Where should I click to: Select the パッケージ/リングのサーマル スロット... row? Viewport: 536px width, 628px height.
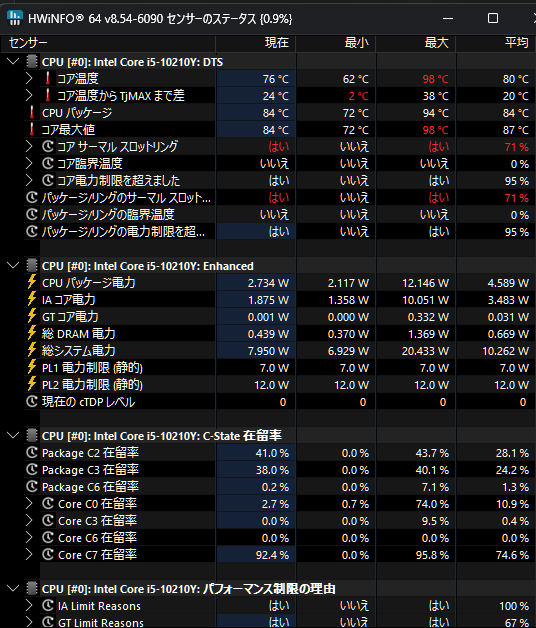(126, 197)
